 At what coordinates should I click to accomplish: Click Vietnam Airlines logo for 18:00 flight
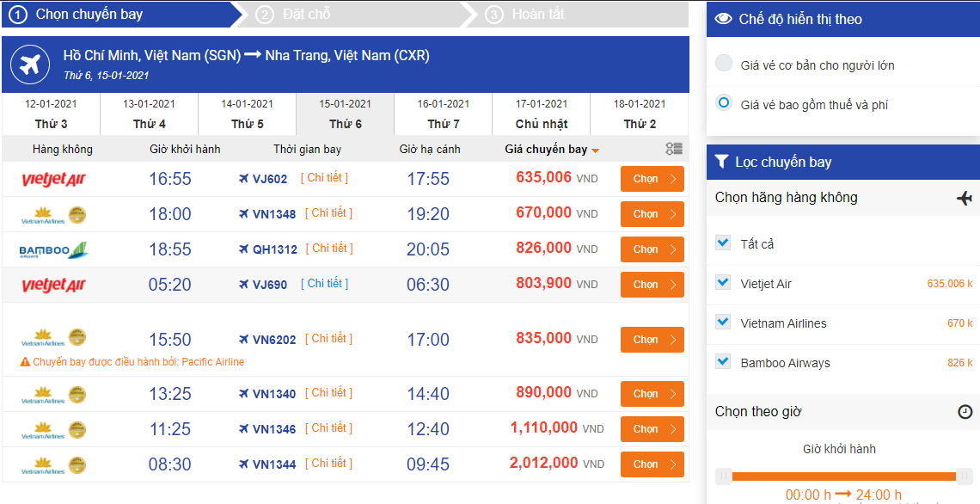coord(54,215)
